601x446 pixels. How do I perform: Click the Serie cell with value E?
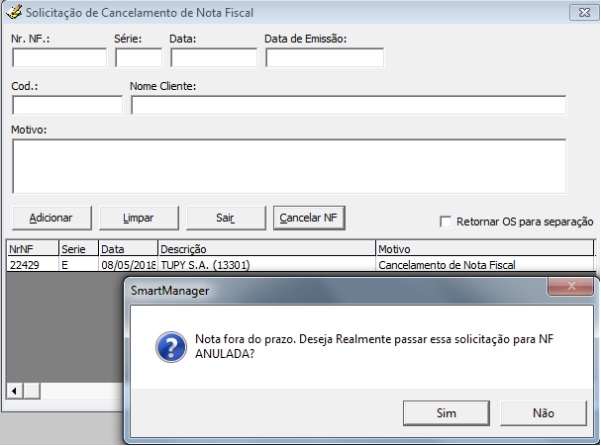coord(79,265)
